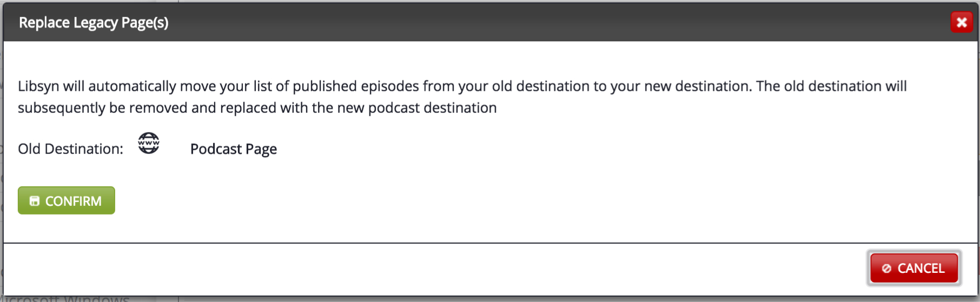Select the Podcast Page destination label
Image resolution: width=980 pixels, height=302 pixels.
pos(234,149)
